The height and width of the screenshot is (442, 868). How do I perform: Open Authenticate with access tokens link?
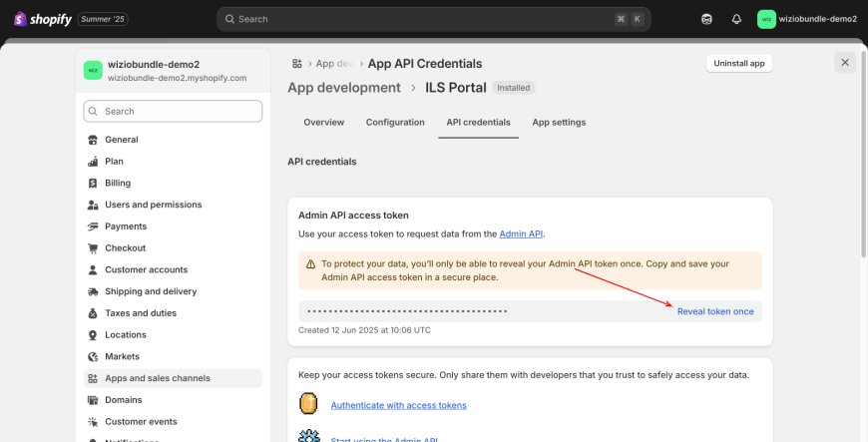pos(398,405)
